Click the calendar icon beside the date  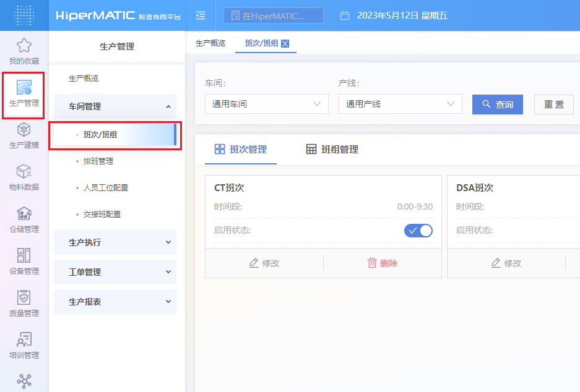[345, 15]
